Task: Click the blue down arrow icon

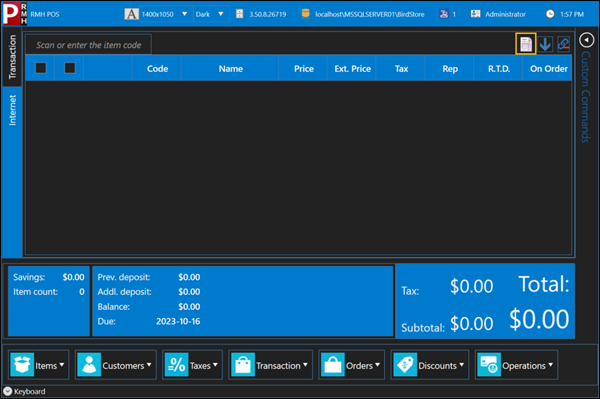Action: (x=545, y=44)
